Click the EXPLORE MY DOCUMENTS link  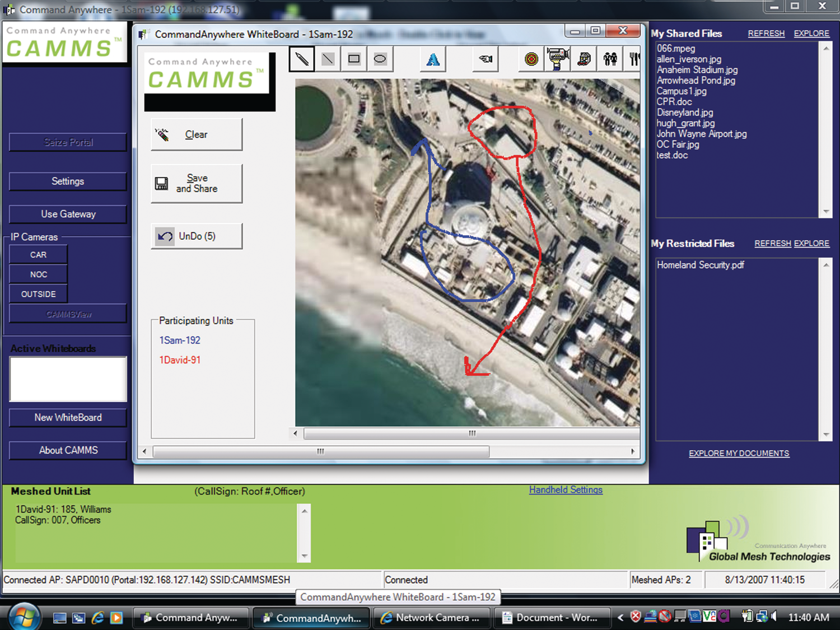739,454
